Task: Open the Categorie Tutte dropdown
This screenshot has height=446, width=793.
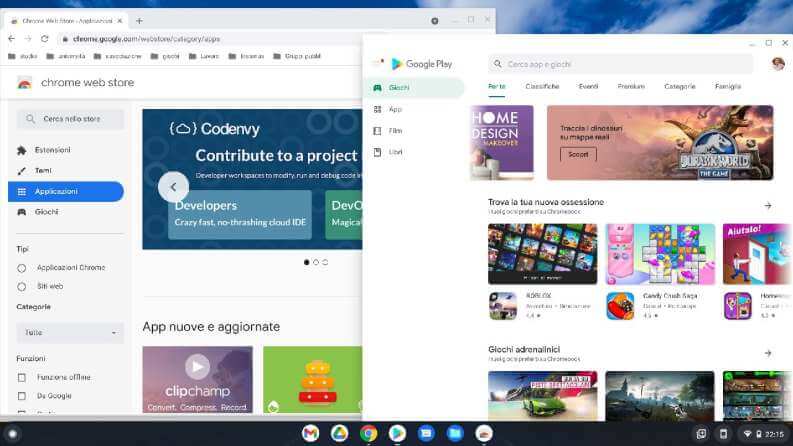Action: click(70, 332)
